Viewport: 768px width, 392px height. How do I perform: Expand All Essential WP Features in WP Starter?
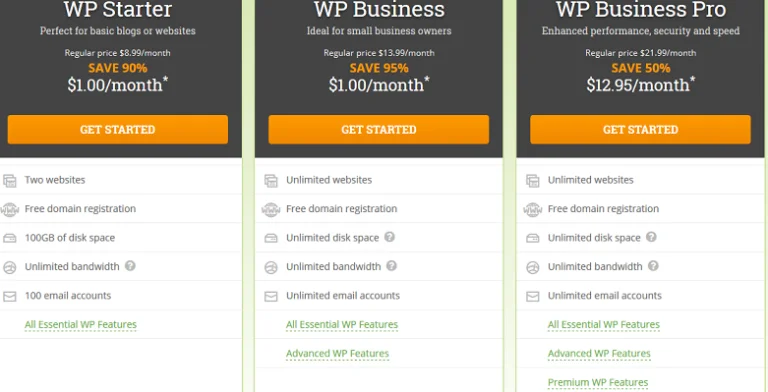click(x=81, y=324)
